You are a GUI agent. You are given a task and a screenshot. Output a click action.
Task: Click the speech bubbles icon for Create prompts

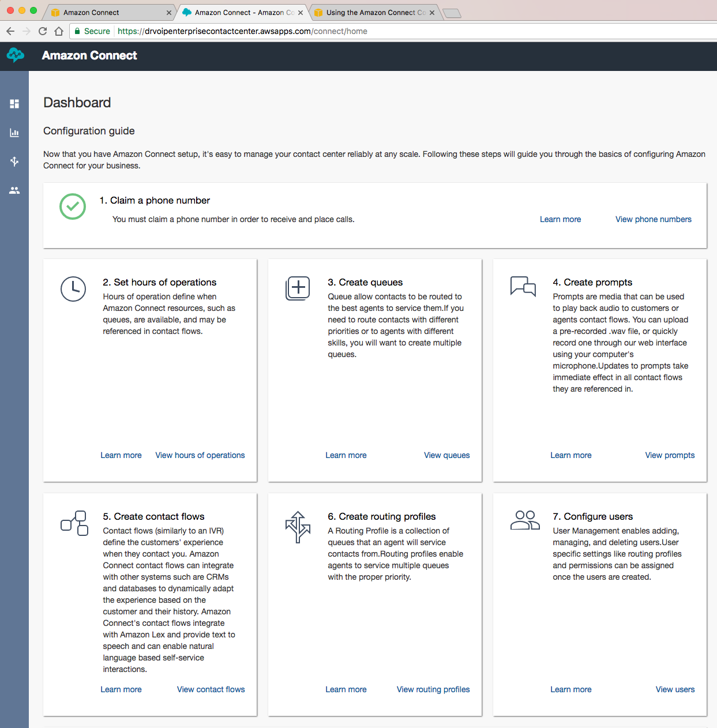point(523,286)
